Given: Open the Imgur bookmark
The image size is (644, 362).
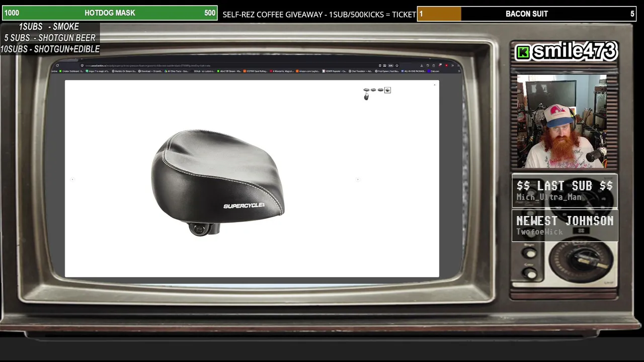Looking at the screenshot, I should pos(98,71).
